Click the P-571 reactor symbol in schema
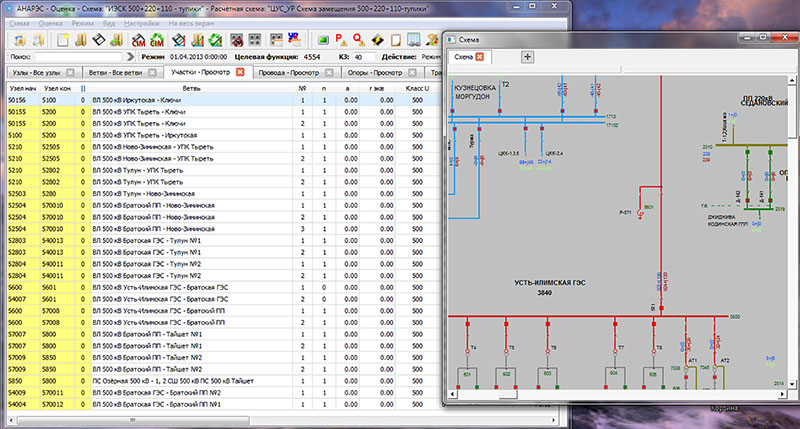The width and height of the screenshot is (800, 429). click(640, 213)
